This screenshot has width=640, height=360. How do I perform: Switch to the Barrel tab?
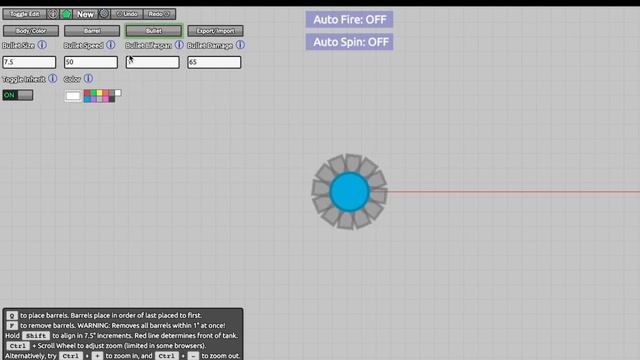[x=92, y=31]
